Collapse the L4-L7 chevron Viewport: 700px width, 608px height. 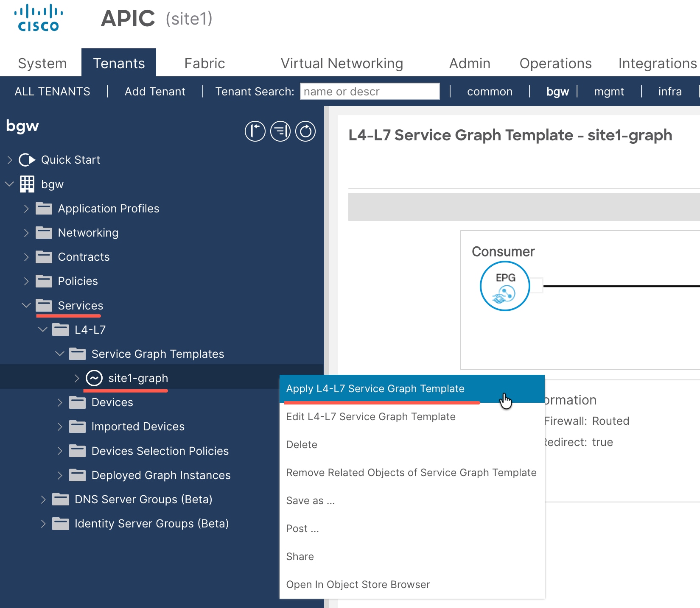pos(43,329)
